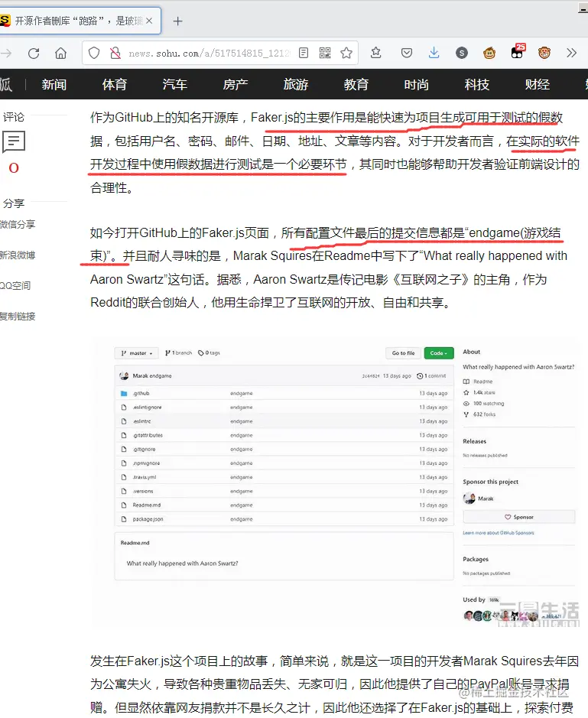The width and height of the screenshot is (588, 718).
Task: Open a new browser tab
Action: (x=177, y=21)
